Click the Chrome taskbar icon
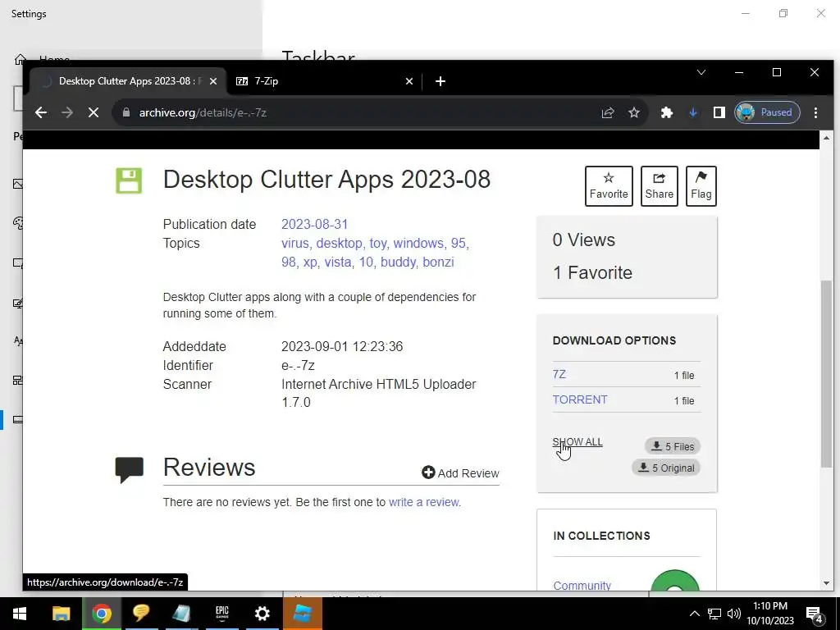This screenshot has height=630, width=840. coord(101,614)
